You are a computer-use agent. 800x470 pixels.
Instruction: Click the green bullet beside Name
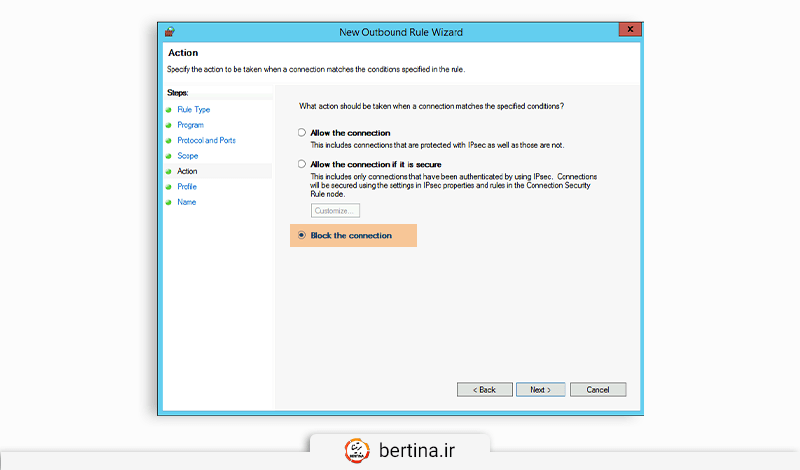click(169, 202)
